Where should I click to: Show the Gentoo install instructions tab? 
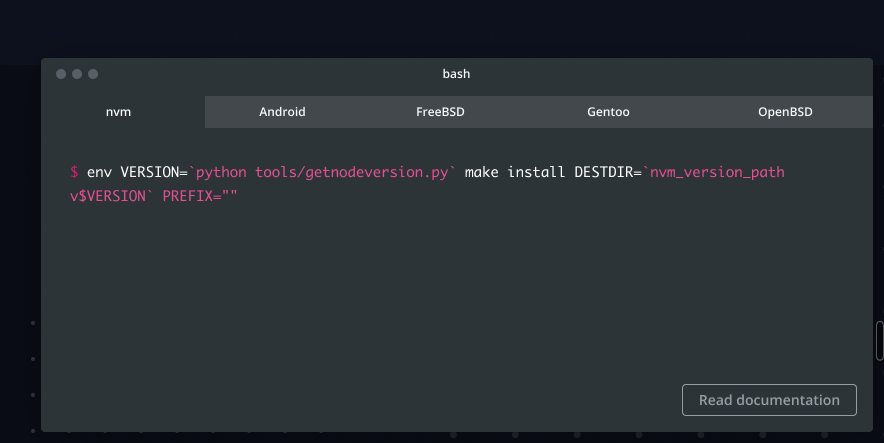pos(608,112)
